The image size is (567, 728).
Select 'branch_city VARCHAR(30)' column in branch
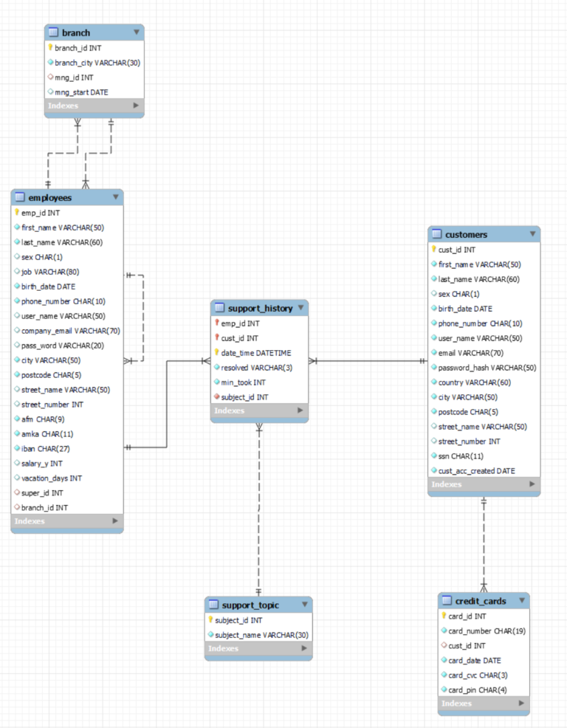pos(94,62)
